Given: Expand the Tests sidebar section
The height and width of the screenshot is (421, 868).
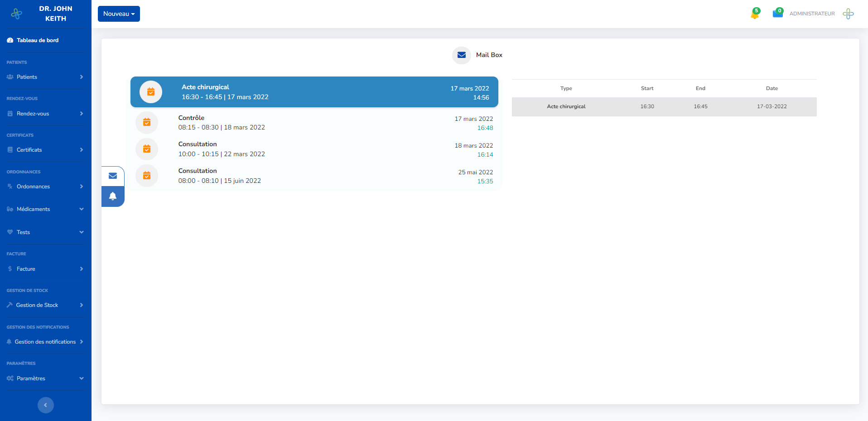Looking at the screenshot, I should point(45,232).
